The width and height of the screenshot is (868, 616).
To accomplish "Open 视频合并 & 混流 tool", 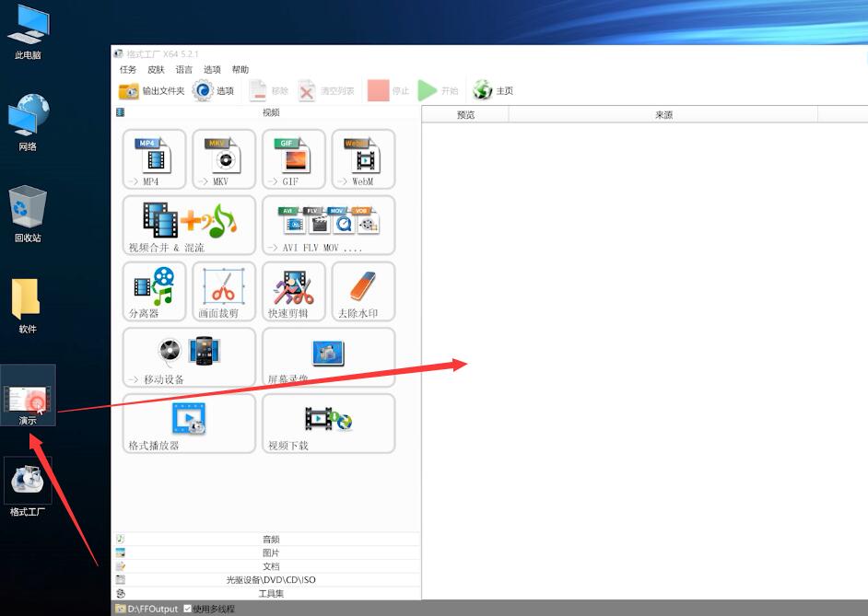I will pos(189,225).
